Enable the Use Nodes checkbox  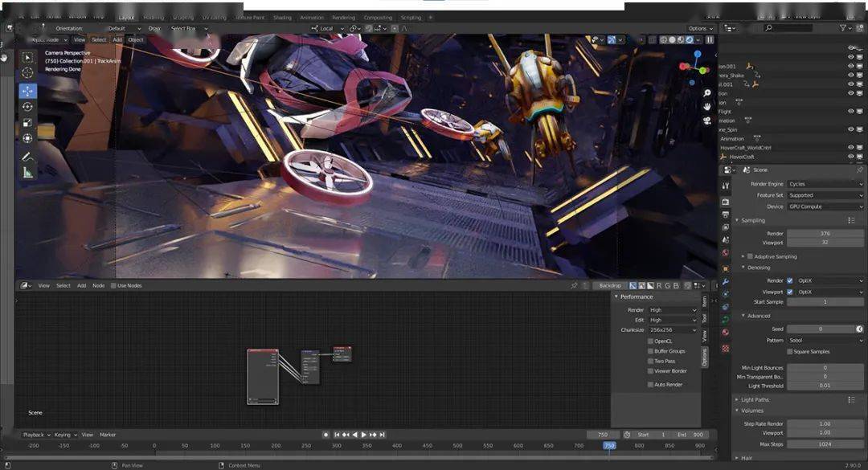(x=114, y=285)
